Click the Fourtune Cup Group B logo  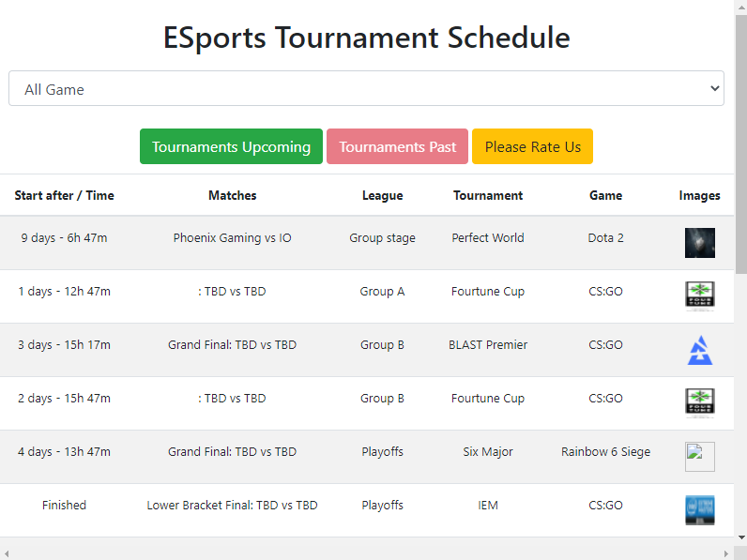pos(699,402)
